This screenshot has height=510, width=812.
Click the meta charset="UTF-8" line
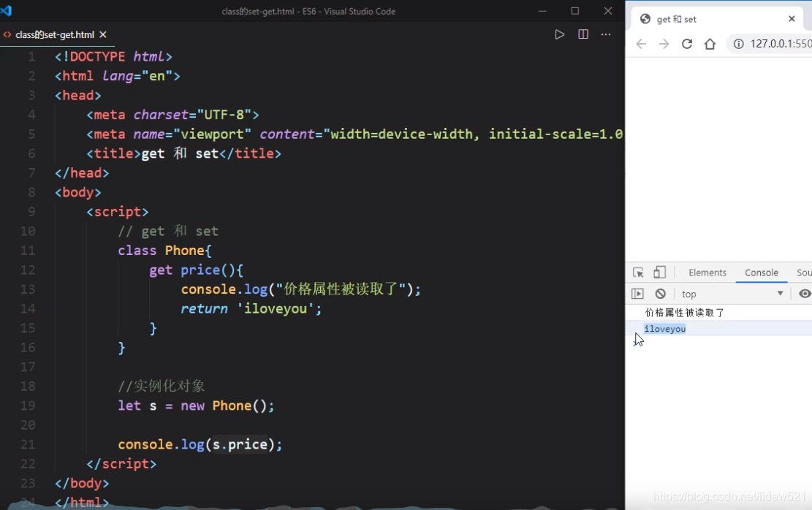[x=172, y=115]
